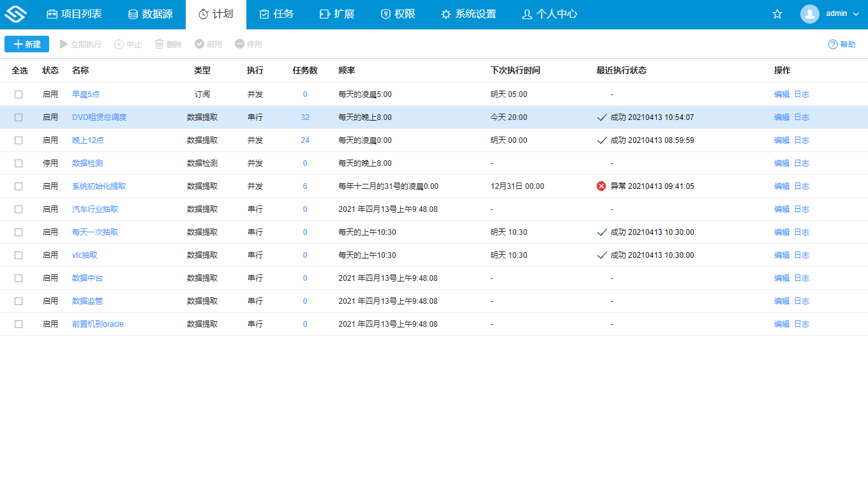
Task: Click the 启用 (enable) toolbar icon
Action: [x=198, y=44]
